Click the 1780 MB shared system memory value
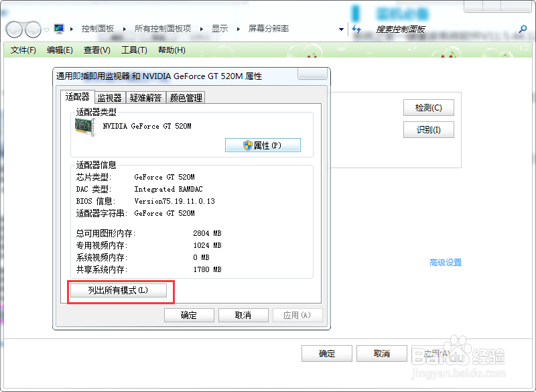This screenshot has height=392, width=536. (207, 269)
